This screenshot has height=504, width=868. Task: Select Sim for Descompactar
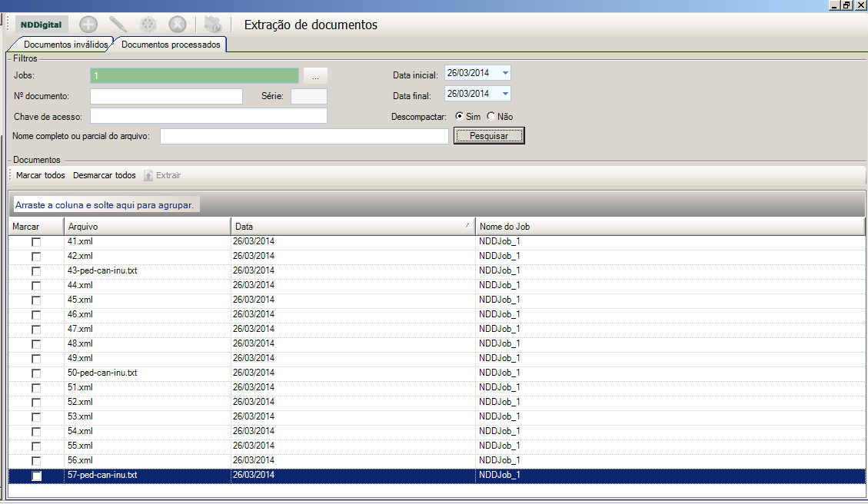[x=460, y=116]
